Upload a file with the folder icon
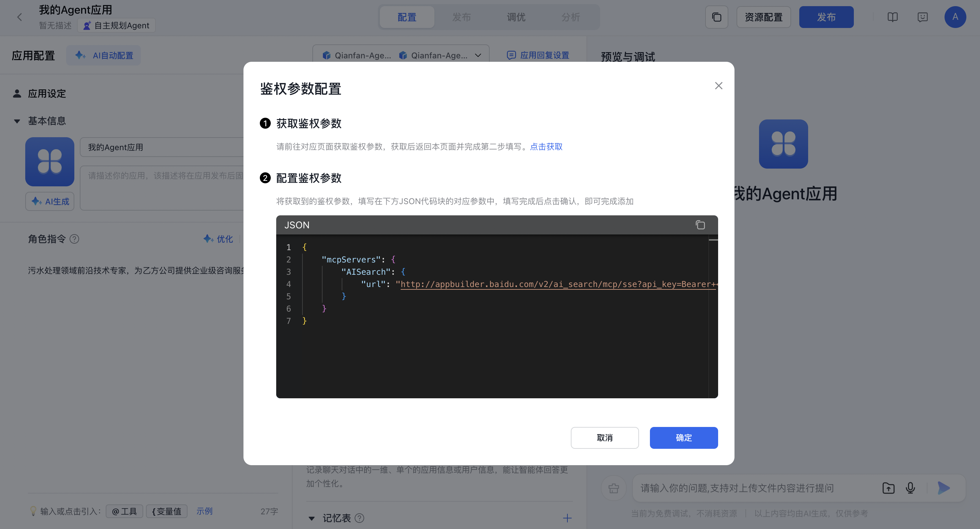980x529 pixels. 888,488
